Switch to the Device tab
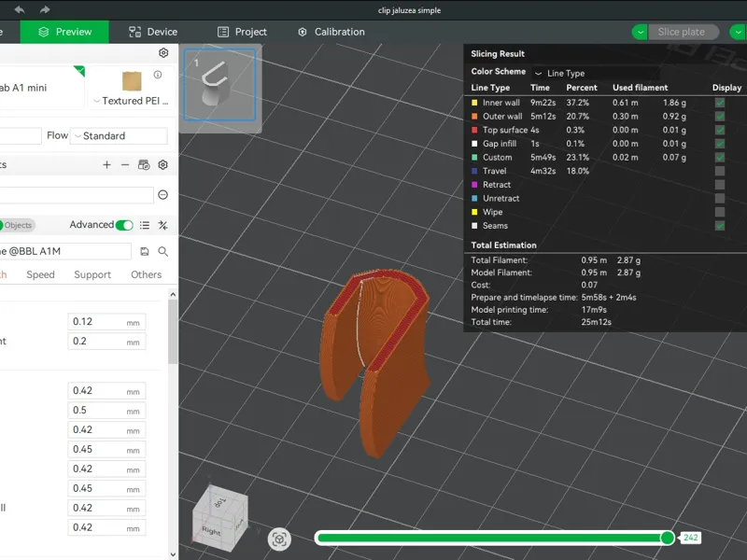The image size is (747, 560). (x=153, y=32)
